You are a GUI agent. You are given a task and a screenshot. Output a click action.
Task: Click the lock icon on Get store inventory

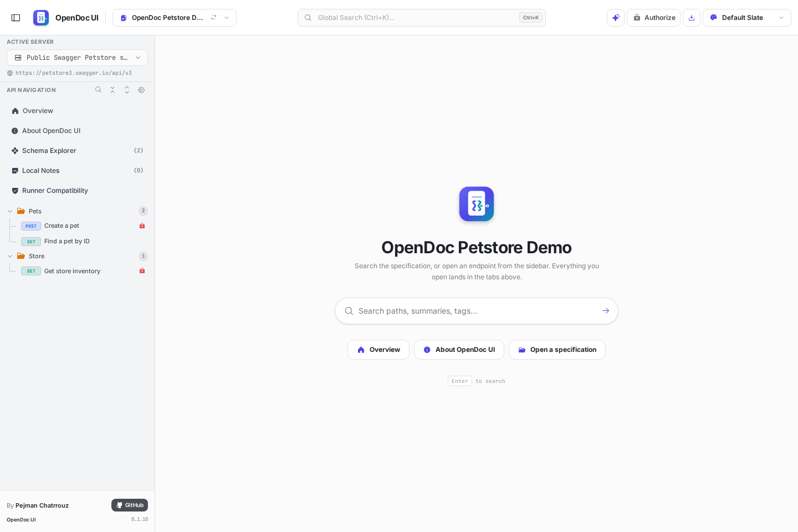(142, 271)
